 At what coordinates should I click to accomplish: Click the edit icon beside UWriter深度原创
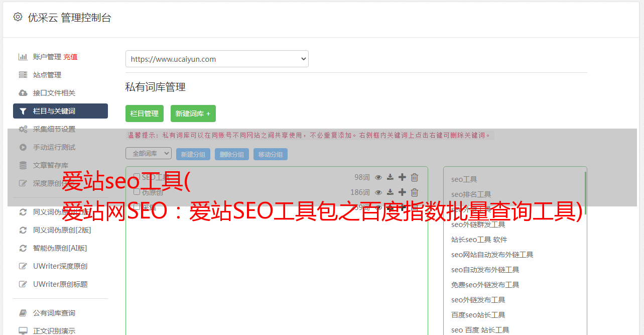coord(23,266)
